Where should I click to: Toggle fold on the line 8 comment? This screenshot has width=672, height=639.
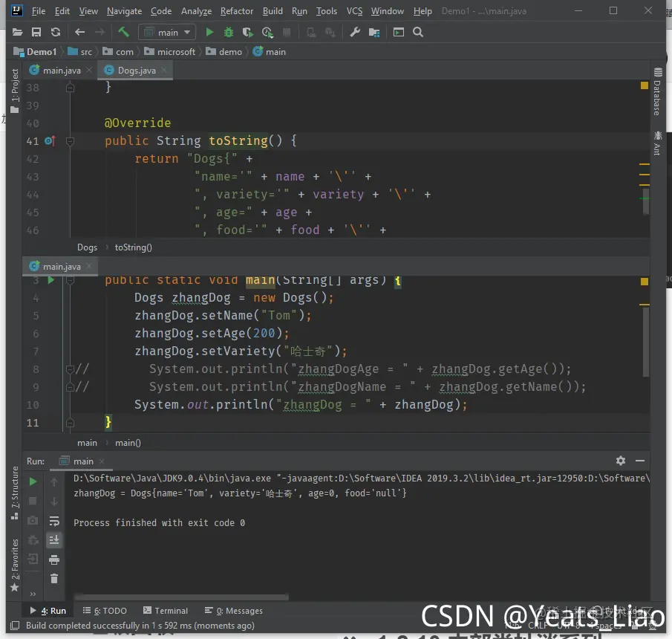click(x=70, y=369)
